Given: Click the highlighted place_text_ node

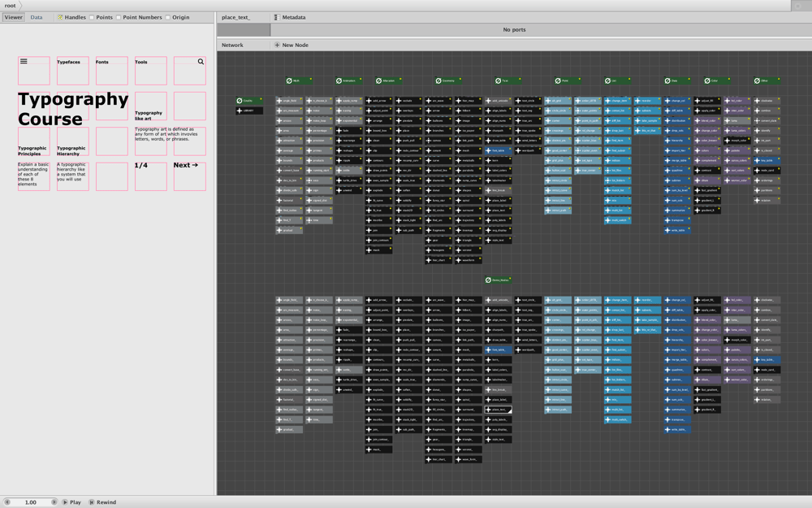Looking at the screenshot, I should [x=499, y=410].
